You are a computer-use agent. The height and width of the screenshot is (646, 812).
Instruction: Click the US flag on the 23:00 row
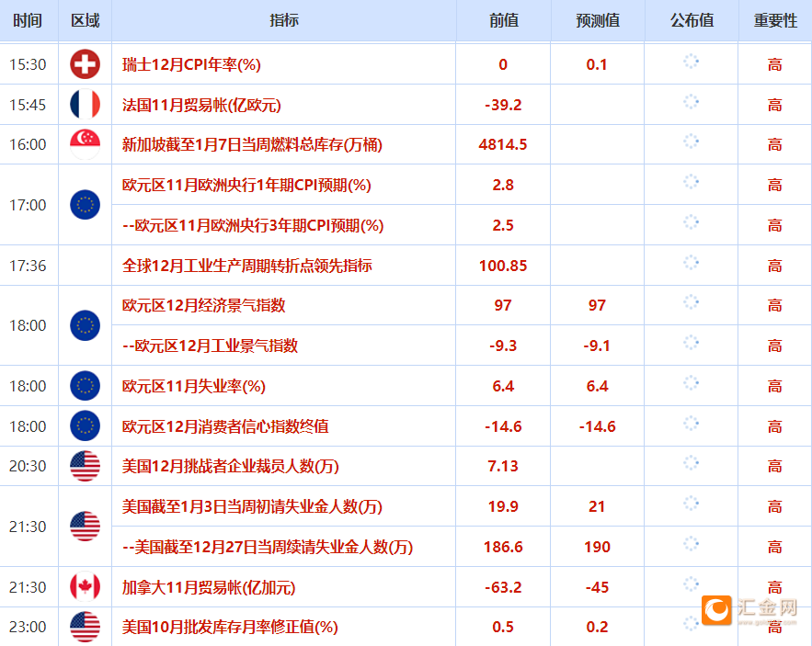pyautogui.click(x=85, y=628)
